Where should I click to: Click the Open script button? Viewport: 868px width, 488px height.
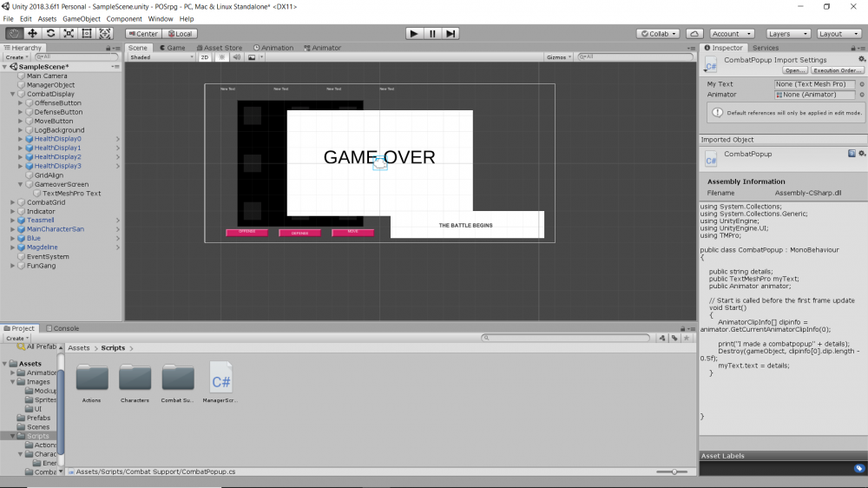pos(794,70)
